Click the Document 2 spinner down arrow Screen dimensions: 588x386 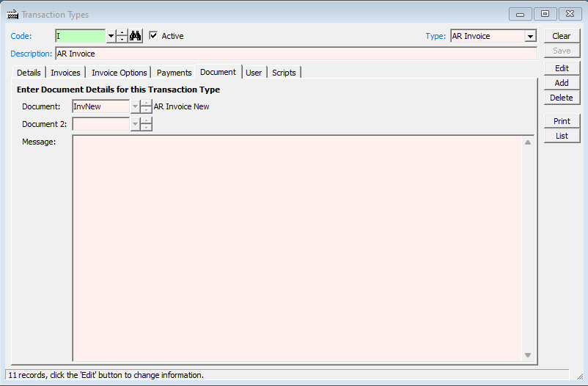pyautogui.click(x=146, y=128)
